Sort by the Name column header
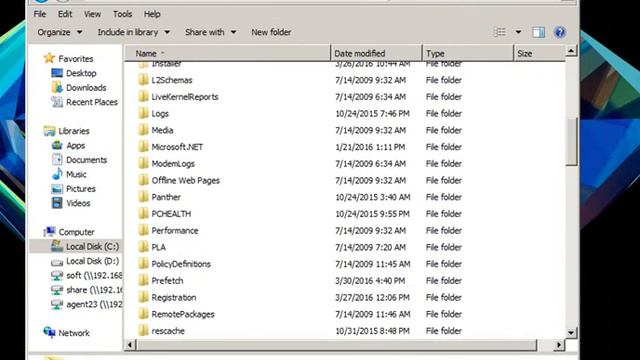This screenshot has height=360, width=640. 227,53
